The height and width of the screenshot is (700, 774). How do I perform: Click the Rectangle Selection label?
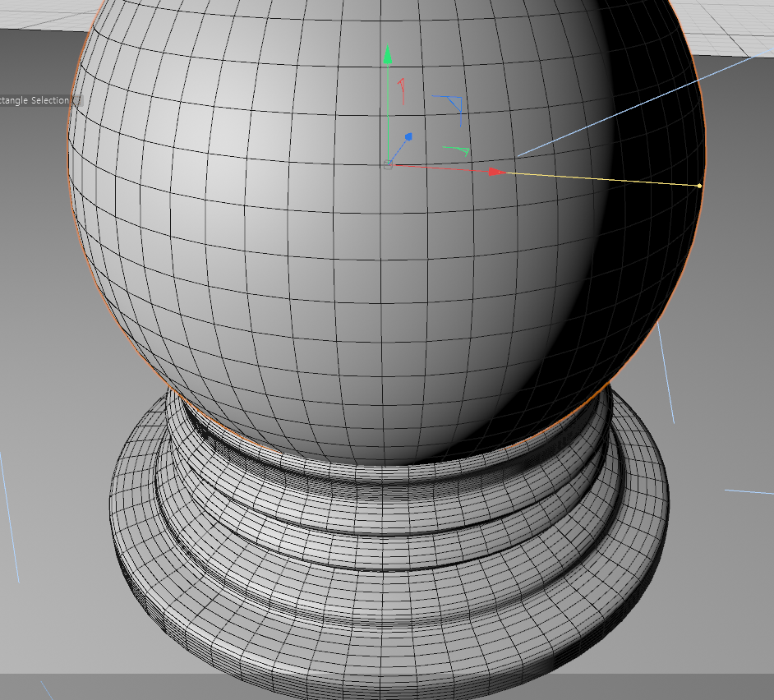pos(35,100)
